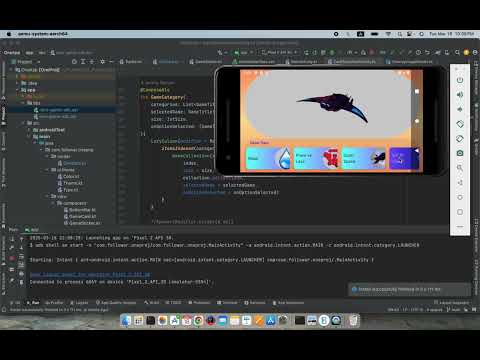This screenshot has width=480, height=360.
Task: Click collapse all icon in Project panel
Action: click(92, 62)
